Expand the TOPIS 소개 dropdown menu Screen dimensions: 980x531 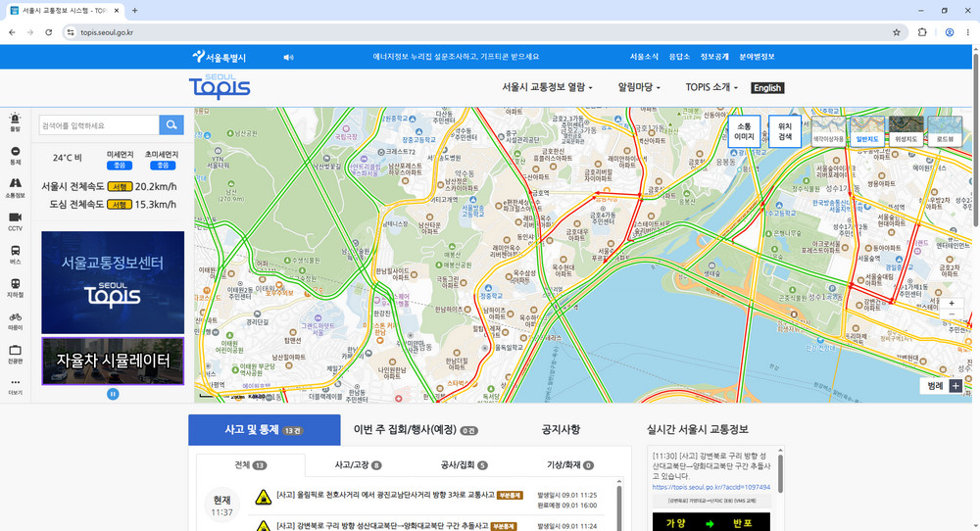pyautogui.click(x=711, y=87)
